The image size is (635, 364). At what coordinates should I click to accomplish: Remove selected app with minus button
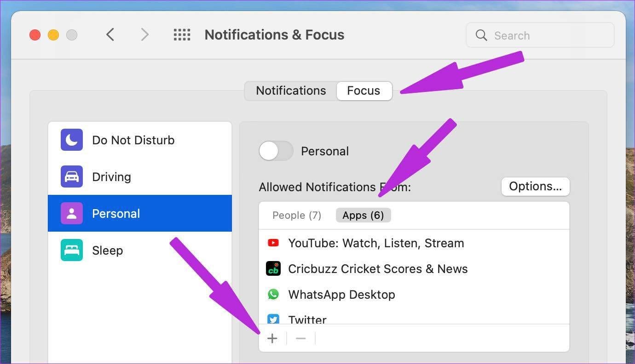pos(301,339)
